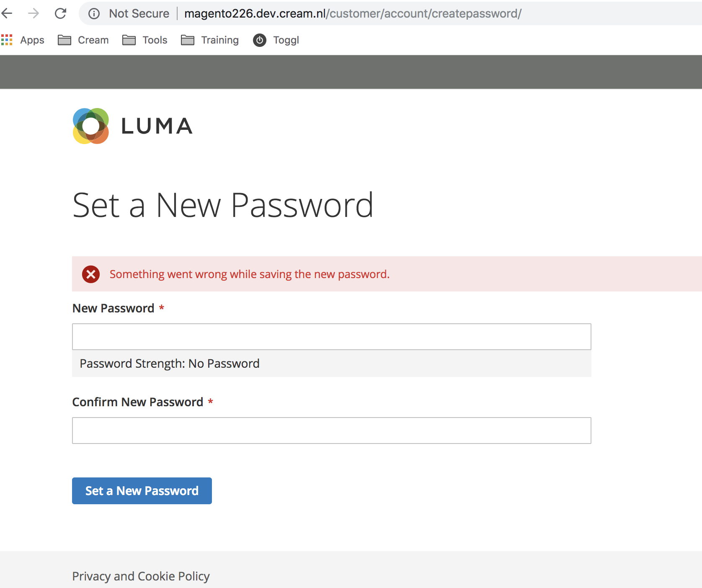
Task: Click the browser back arrow
Action: [x=7, y=13]
